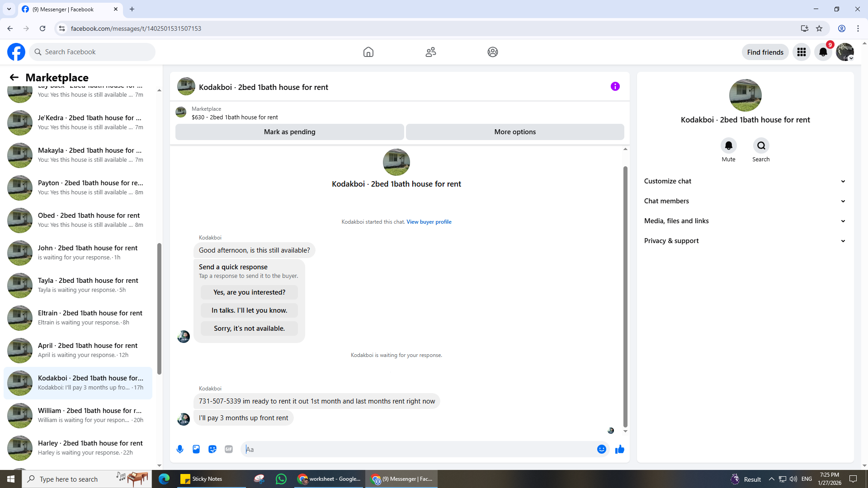Open View buyer profile link

point(429,222)
